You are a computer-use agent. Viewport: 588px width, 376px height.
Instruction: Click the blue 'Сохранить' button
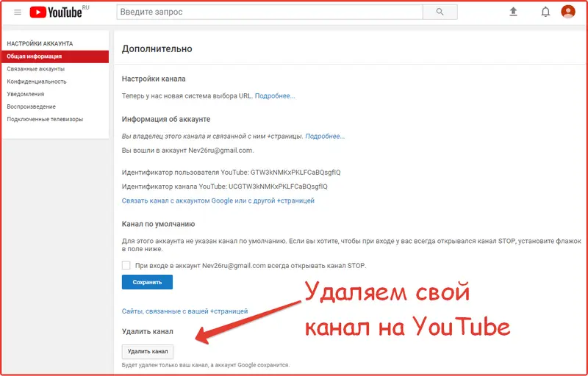[147, 282]
